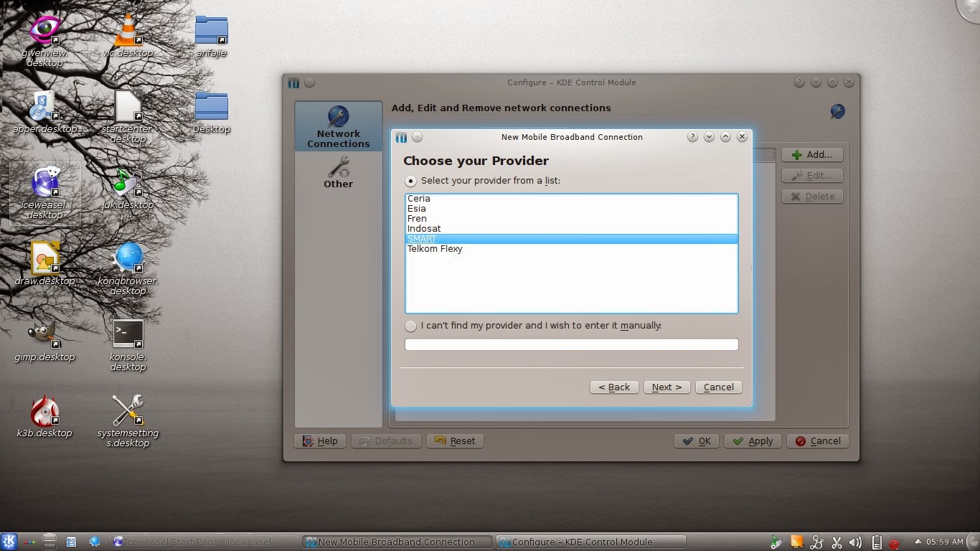This screenshot has width=980, height=551.
Task: Select Fren in the provider list
Action: pos(572,219)
